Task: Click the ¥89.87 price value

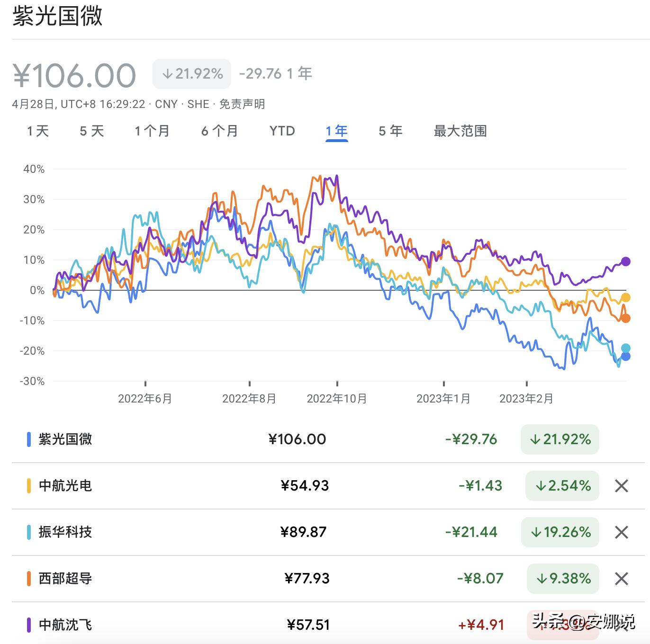Action: (304, 532)
